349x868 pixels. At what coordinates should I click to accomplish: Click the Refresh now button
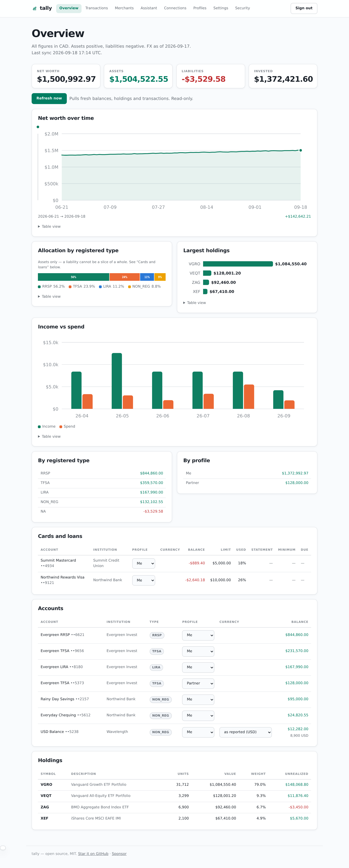(49, 98)
